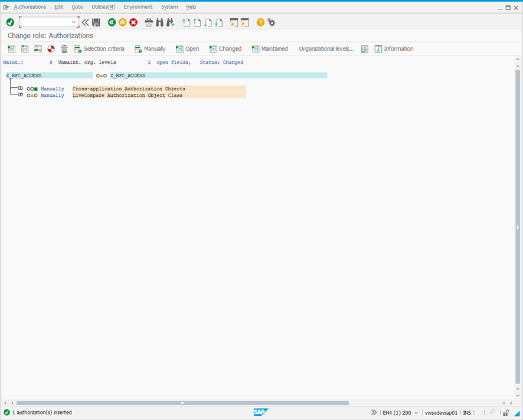
Task: Open the Utilities(M) menu
Action: coord(103,6)
